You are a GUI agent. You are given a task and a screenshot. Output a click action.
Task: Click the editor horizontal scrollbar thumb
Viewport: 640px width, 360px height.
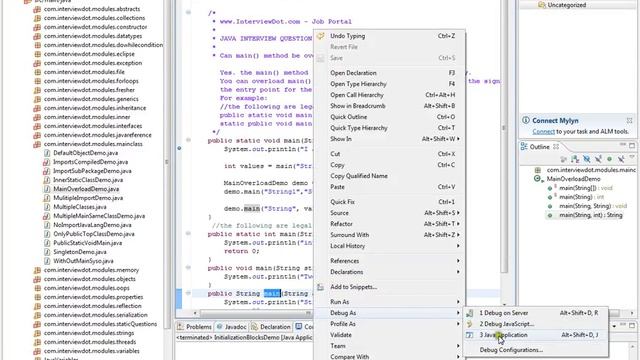[x=256, y=313]
